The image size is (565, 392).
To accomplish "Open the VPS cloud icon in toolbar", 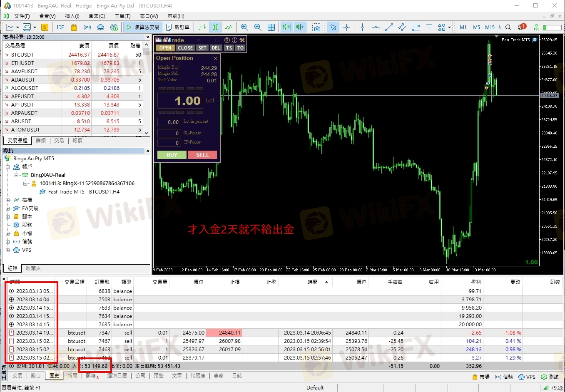I will 100,27.
